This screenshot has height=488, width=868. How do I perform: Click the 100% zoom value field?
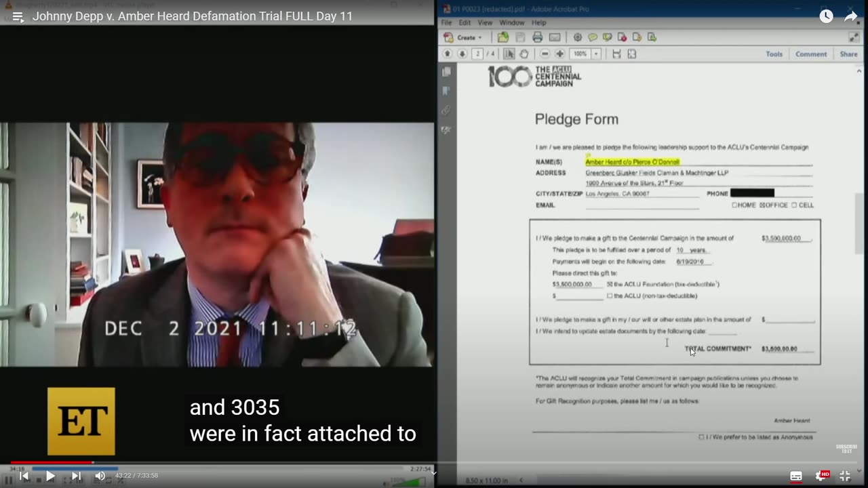click(580, 54)
